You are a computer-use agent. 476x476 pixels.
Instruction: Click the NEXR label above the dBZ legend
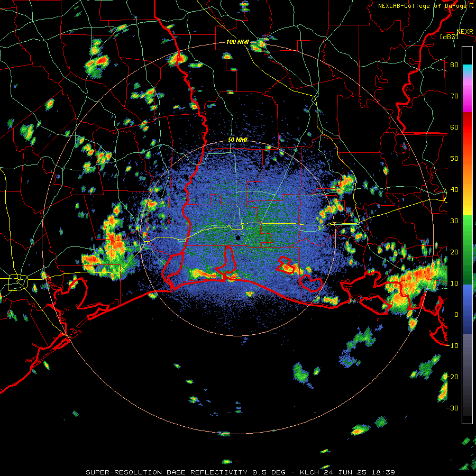465,32
